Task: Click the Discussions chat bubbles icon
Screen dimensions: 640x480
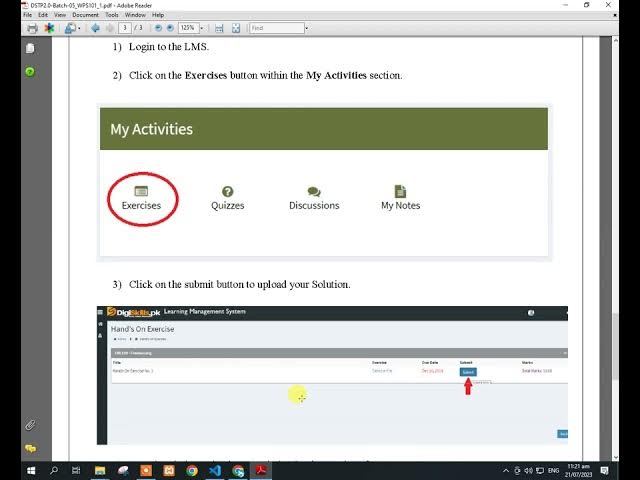Action: (x=314, y=191)
